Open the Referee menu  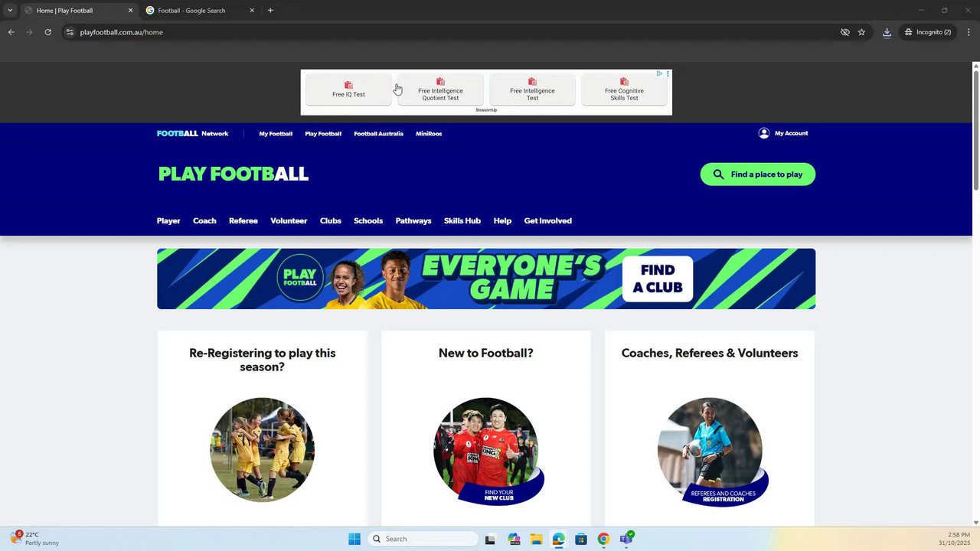click(243, 221)
